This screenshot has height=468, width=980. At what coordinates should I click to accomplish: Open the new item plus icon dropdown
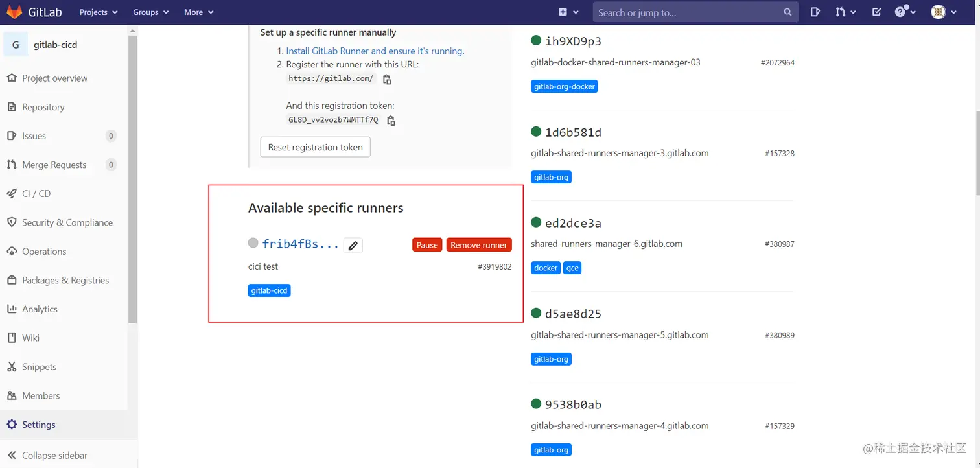tap(567, 12)
